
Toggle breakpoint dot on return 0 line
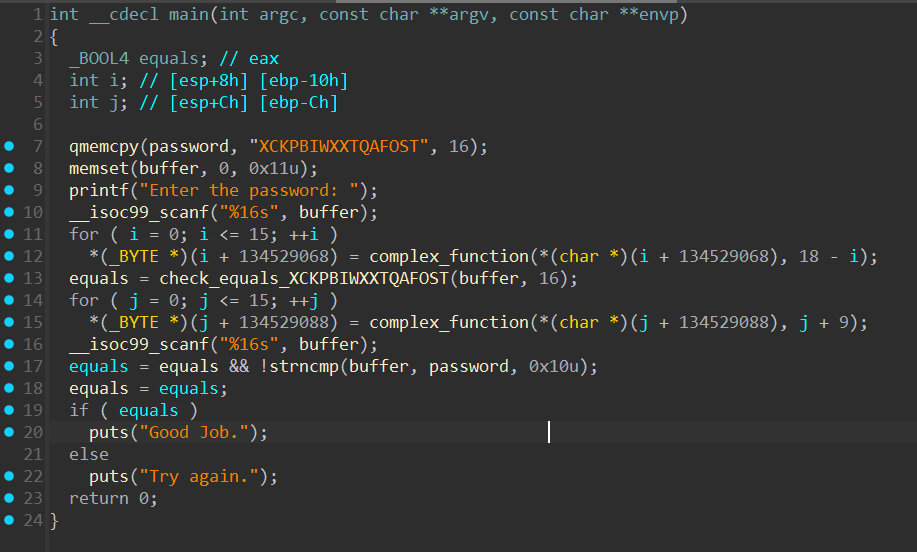pyautogui.click(x=9, y=498)
